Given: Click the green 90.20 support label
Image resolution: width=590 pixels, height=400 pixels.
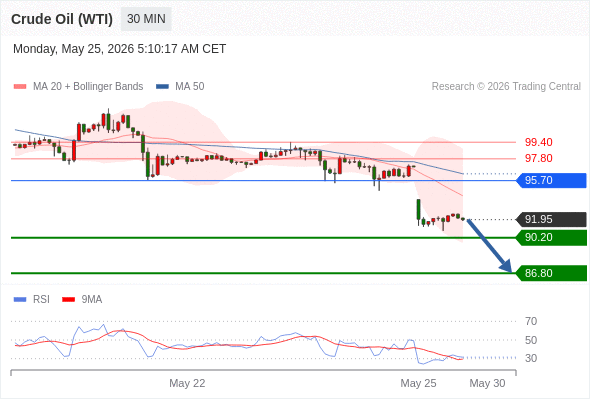Looking at the screenshot, I should point(551,237).
